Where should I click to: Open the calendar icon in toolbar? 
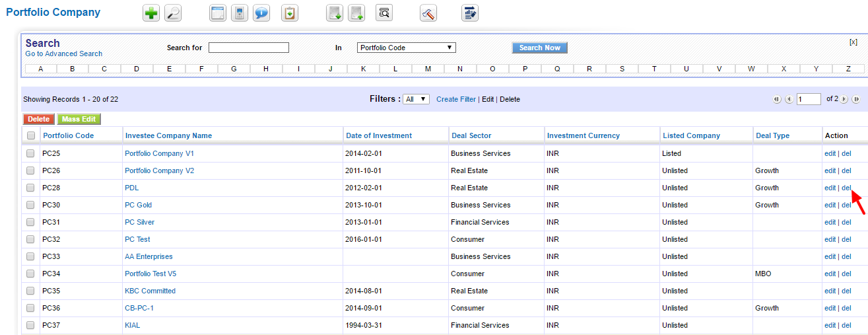[218, 13]
